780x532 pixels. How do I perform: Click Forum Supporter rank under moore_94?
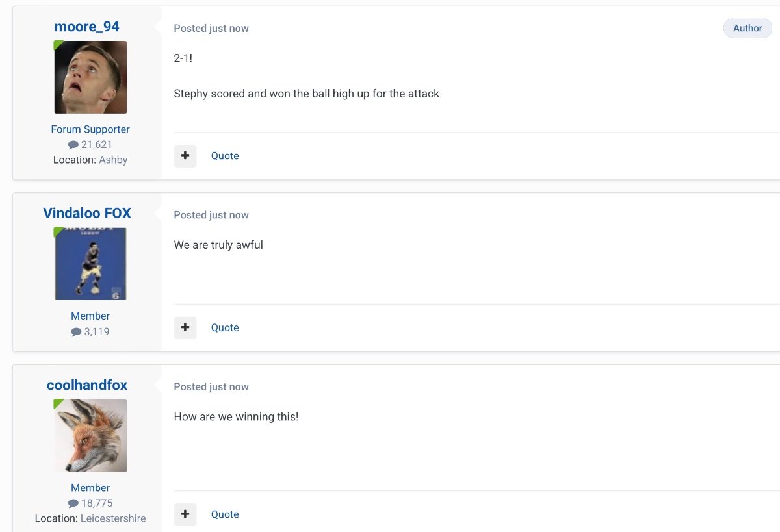click(90, 129)
